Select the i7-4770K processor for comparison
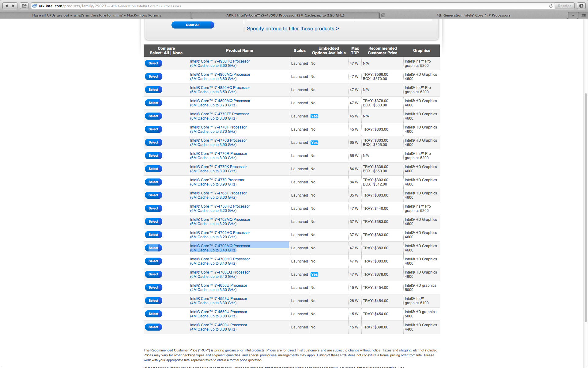588x368 pixels. [x=153, y=169]
